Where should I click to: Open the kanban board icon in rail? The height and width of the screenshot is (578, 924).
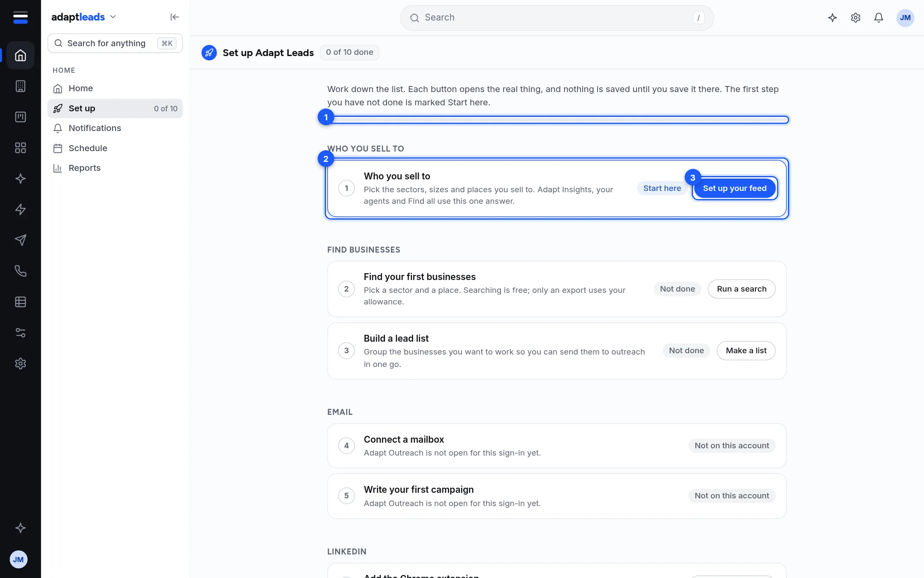click(21, 117)
